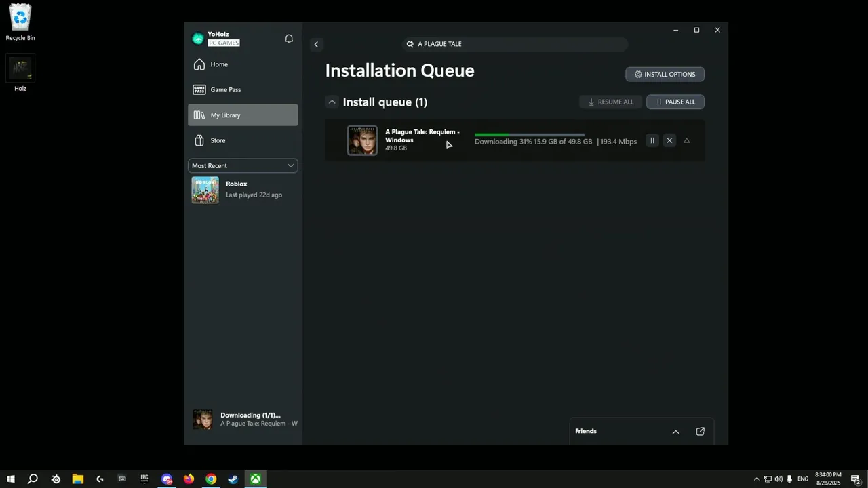Launch SteelSeries from the taskbar

56,479
